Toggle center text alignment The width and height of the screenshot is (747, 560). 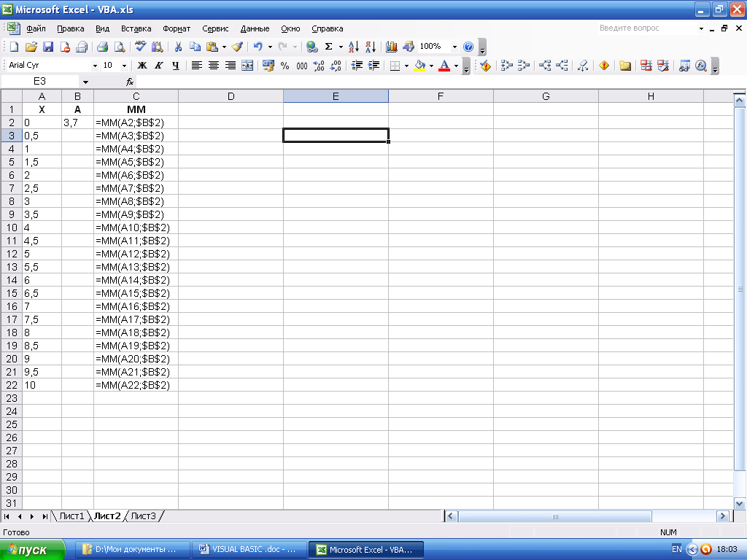tap(214, 66)
